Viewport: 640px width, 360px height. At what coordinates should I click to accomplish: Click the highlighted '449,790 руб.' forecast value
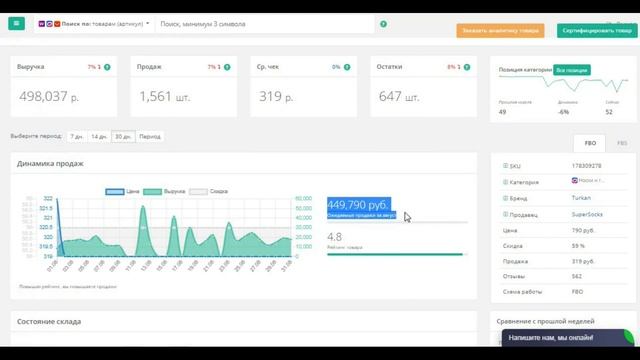click(358, 204)
